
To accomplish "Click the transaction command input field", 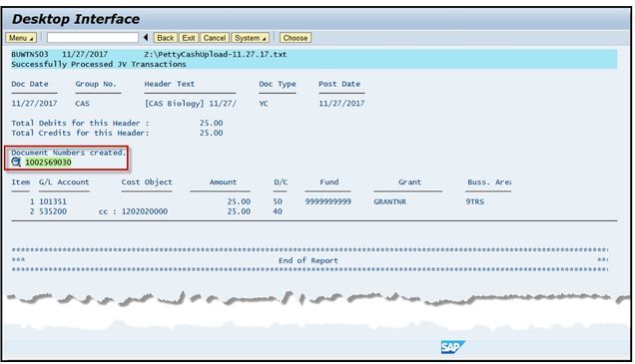I will point(93,38).
